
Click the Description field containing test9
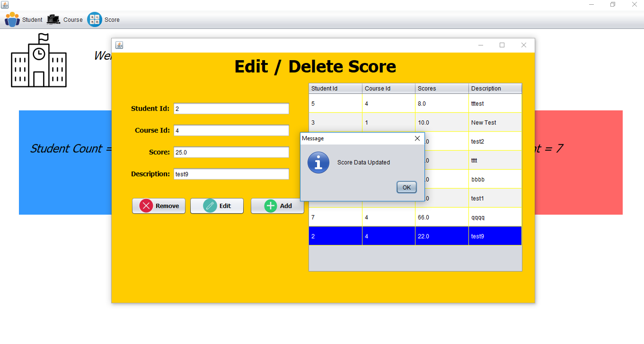[231, 174]
